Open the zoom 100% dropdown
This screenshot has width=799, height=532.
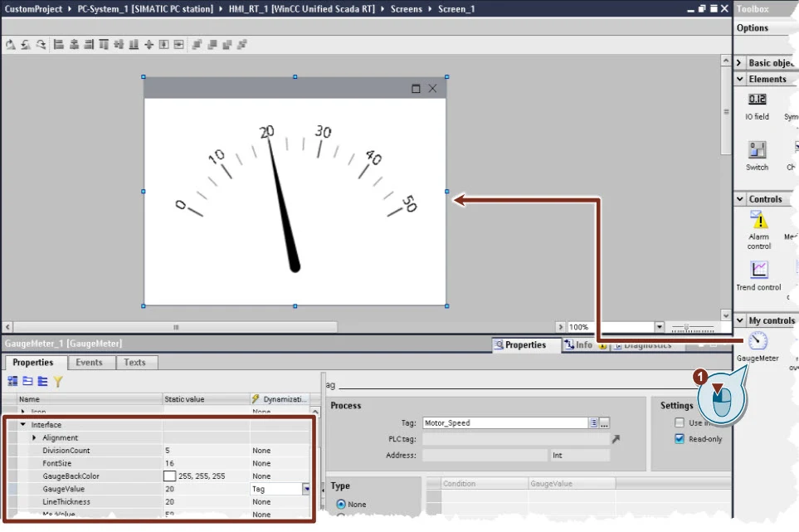click(x=660, y=327)
